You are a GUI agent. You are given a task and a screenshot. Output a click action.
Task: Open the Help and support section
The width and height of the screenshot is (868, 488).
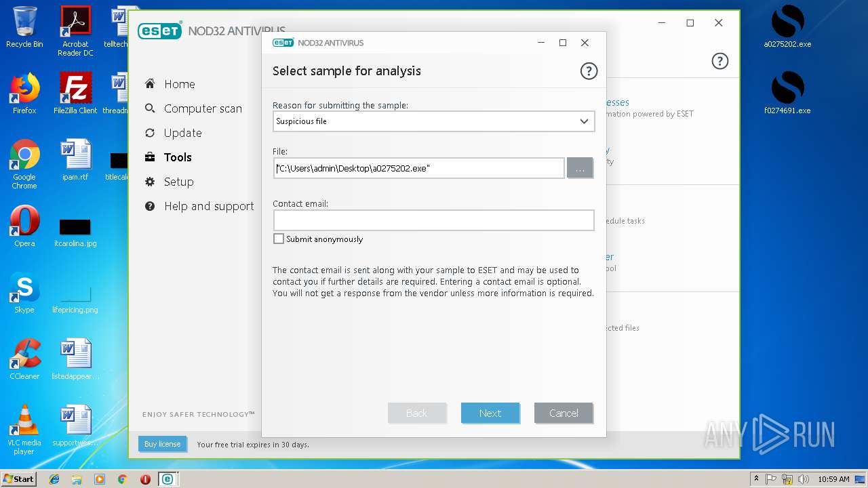tap(209, 206)
